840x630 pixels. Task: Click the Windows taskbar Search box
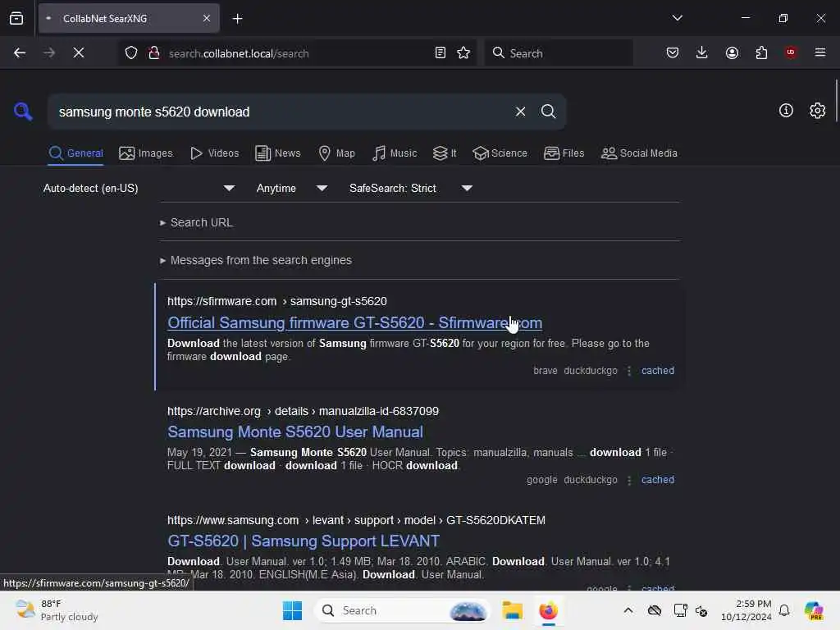click(403, 610)
